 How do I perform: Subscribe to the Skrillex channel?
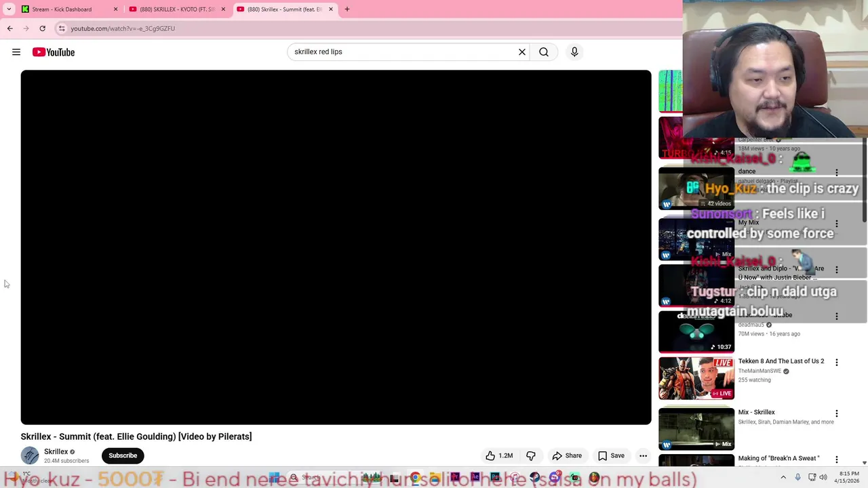coord(123,455)
